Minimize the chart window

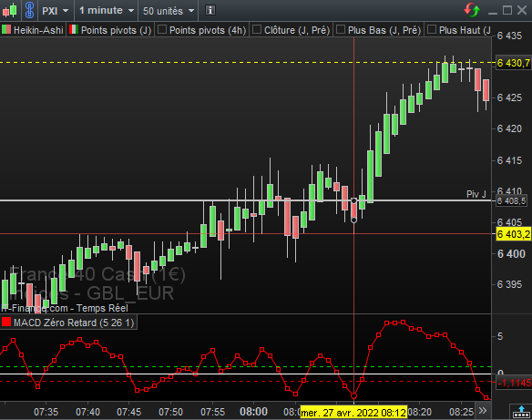pyautogui.click(x=493, y=13)
